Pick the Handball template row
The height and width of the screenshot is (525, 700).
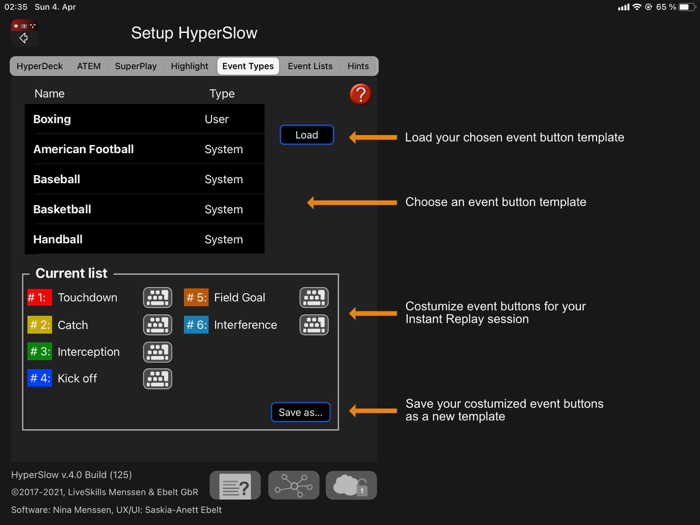click(x=145, y=239)
